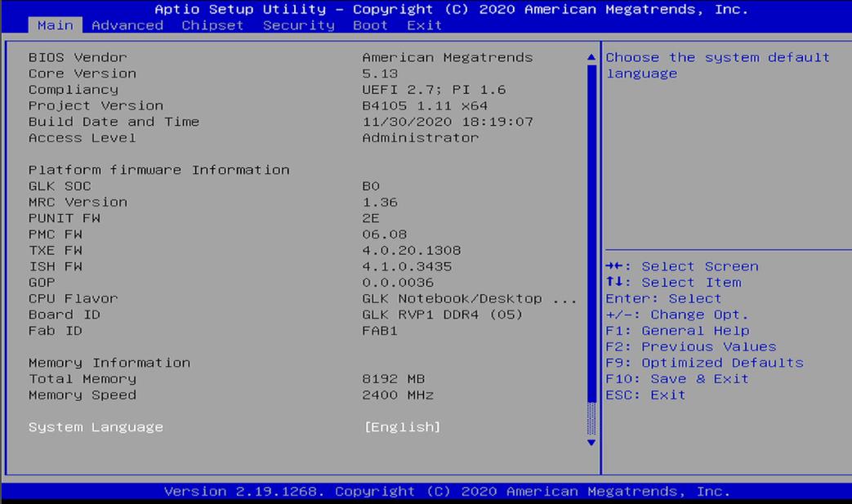This screenshot has height=504, width=852.
Task: Click the TXE FW label
Action: coord(56,250)
